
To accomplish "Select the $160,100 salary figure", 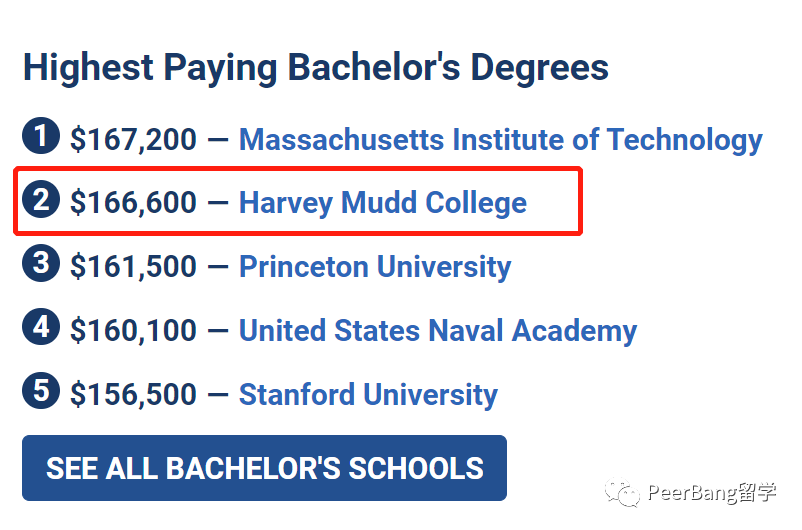I will (133, 330).
